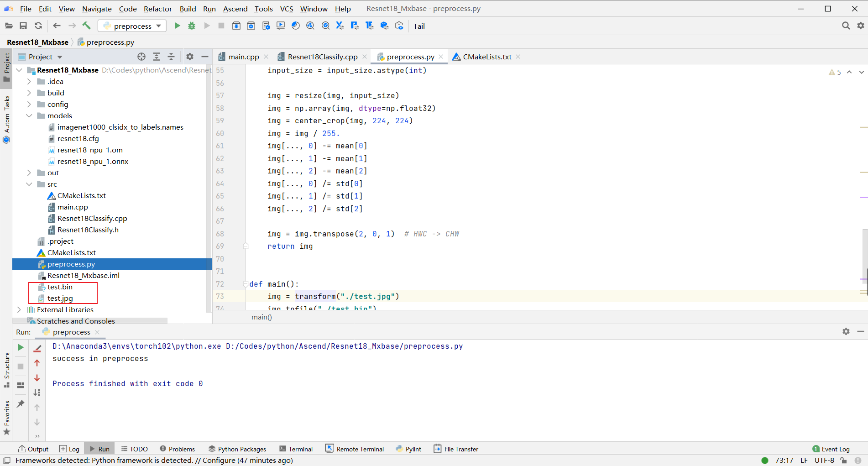
Task: Click the Pin Tab icon
Action: (21, 404)
